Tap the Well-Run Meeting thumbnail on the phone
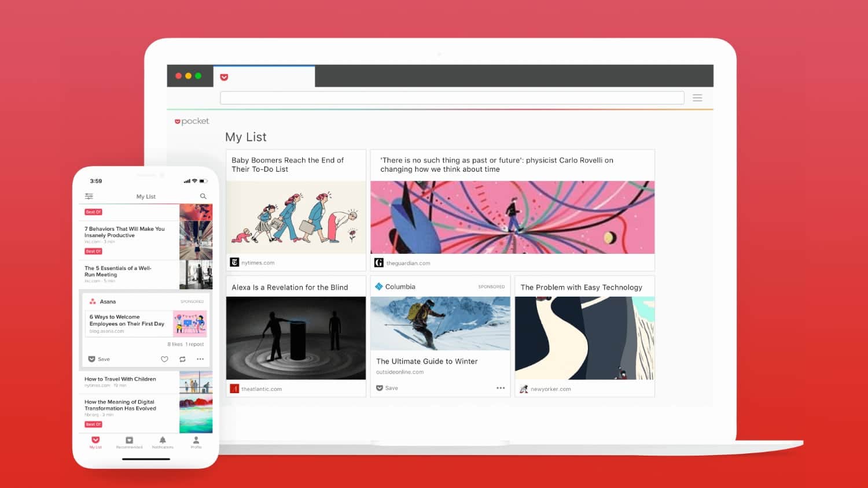The width and height of the screenshot is (868, 488). (x=196, y=275)
